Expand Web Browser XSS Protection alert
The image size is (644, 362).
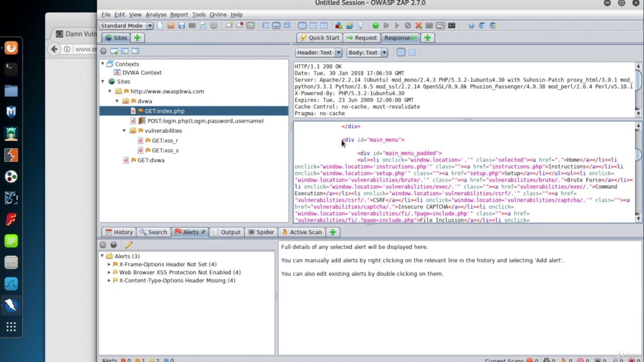pyautogui.click(x=109, y=273)
